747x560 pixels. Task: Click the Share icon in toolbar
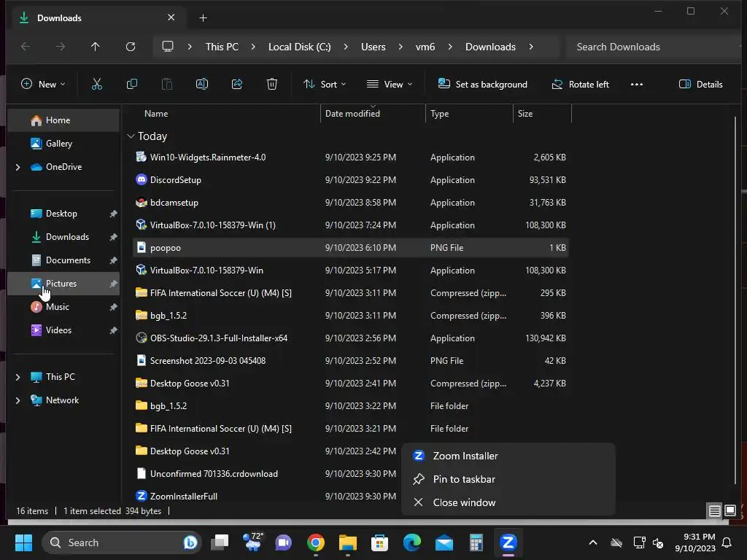tap(237, 85)
